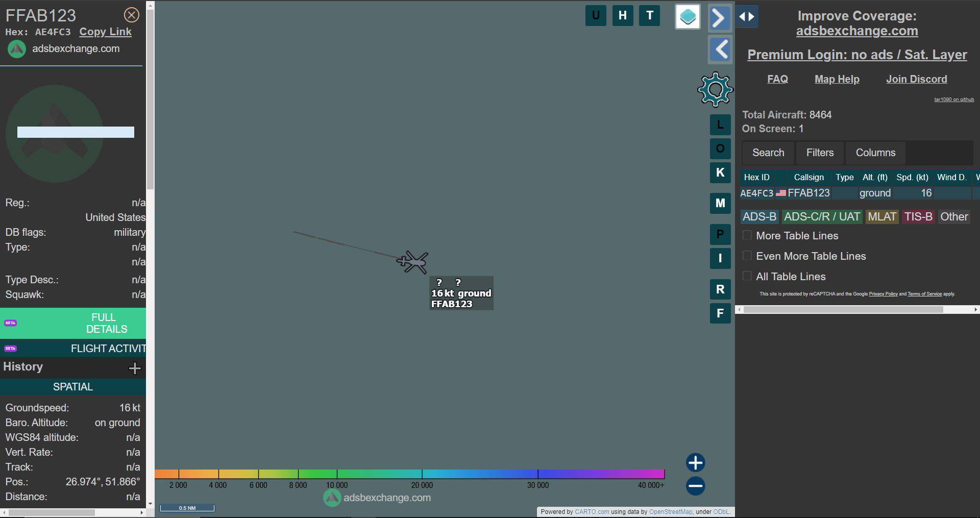Toggle sidebar width with double-arrow button
This screenshot has width=980, height=518.
(x=747, y=17)
